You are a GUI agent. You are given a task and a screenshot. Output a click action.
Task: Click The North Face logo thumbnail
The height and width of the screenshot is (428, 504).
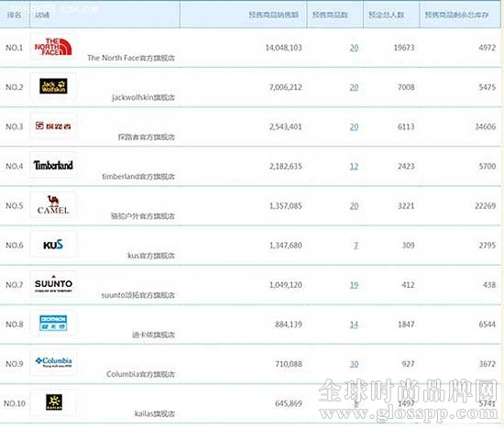pyautogui.click(x=53, y=47)
